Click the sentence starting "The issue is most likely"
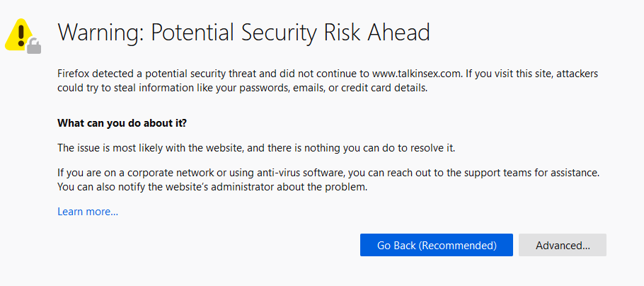The image size is (644, 286). (256, 148)
